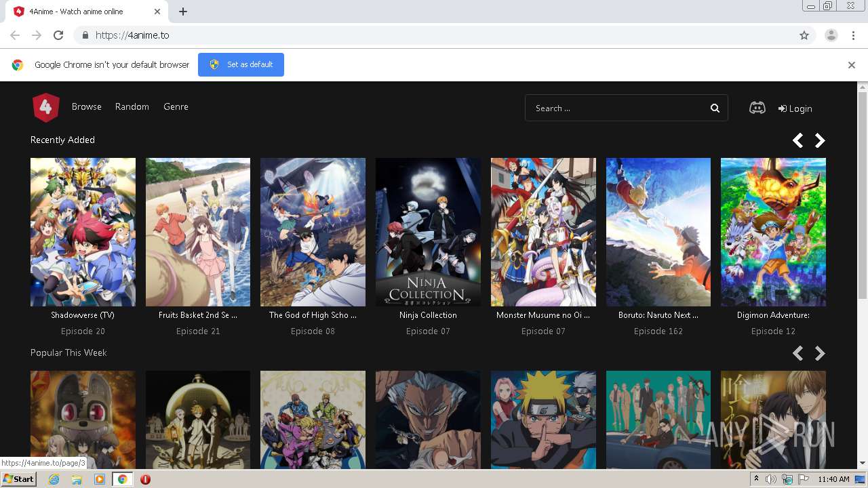Reload the page
This screenshot has width=868, height=488.
click(58, 35)
